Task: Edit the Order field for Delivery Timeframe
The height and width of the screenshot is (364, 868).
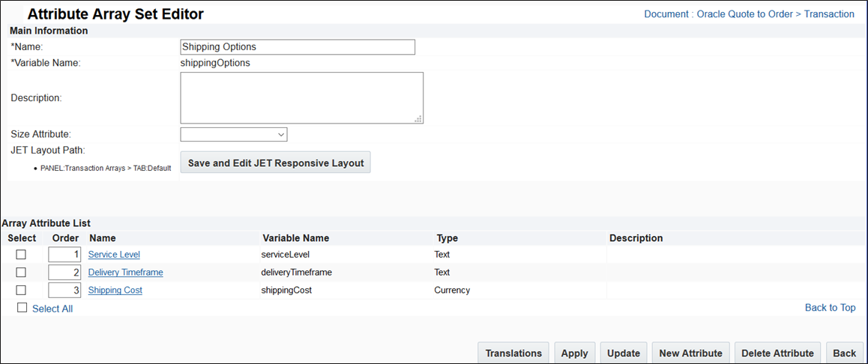Action: pos(64,273)
